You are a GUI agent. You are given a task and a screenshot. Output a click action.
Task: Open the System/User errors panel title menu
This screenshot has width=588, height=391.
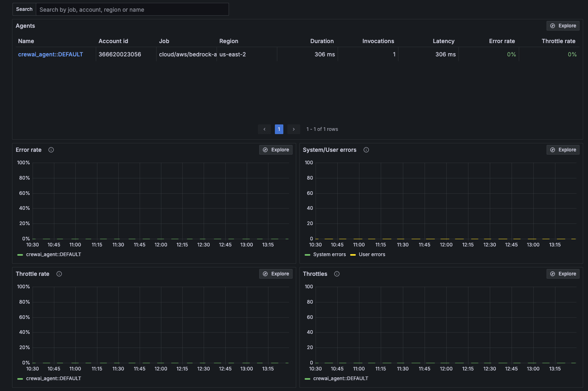329,149
